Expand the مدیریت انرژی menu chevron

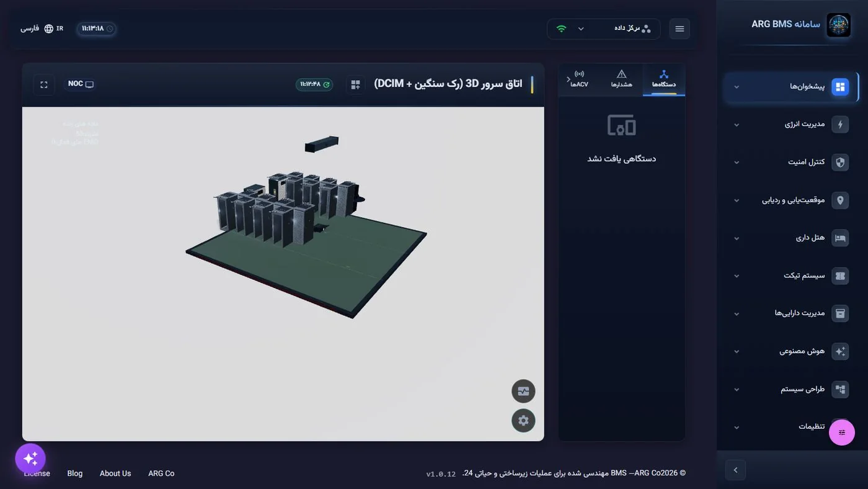(737, 125)
